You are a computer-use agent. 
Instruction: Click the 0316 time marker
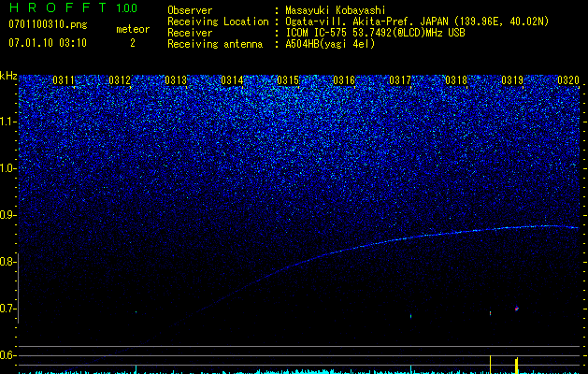(x=344, y=80)
